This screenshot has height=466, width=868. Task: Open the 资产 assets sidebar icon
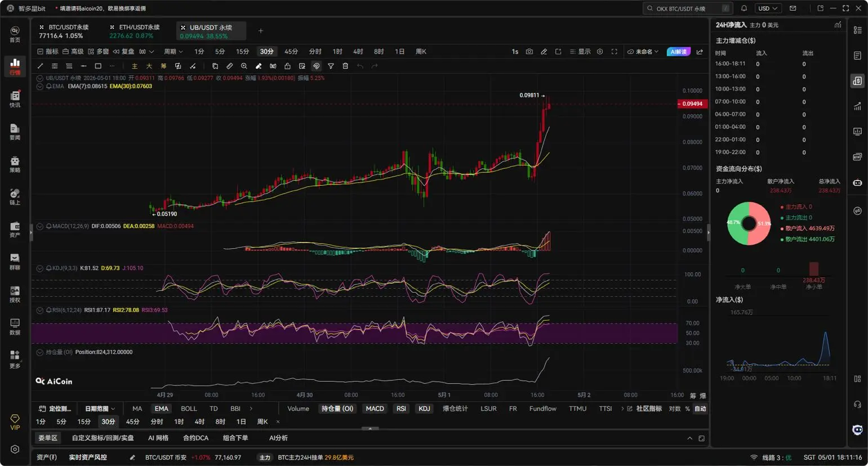(15, 229)
